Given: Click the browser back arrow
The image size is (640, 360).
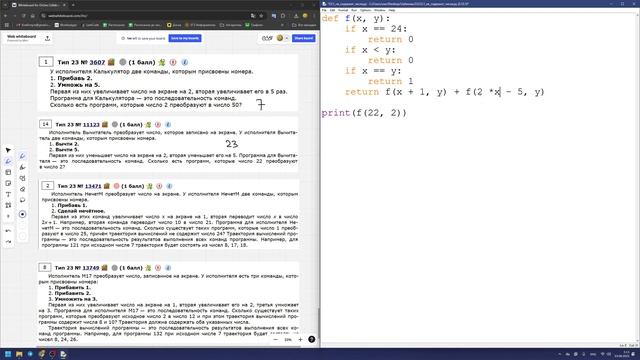Looking at the screenshot, I should pyautogui.click(x=6, y=16).
